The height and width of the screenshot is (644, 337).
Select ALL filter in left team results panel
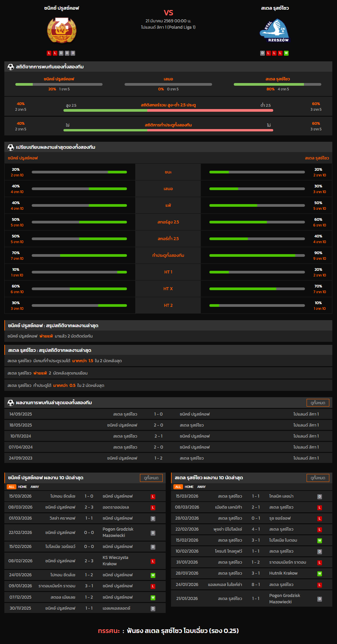click(11, 487)
